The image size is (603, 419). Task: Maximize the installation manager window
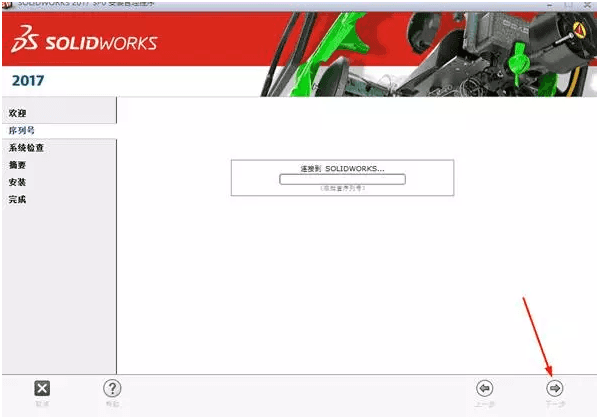(x=568, y=4)
